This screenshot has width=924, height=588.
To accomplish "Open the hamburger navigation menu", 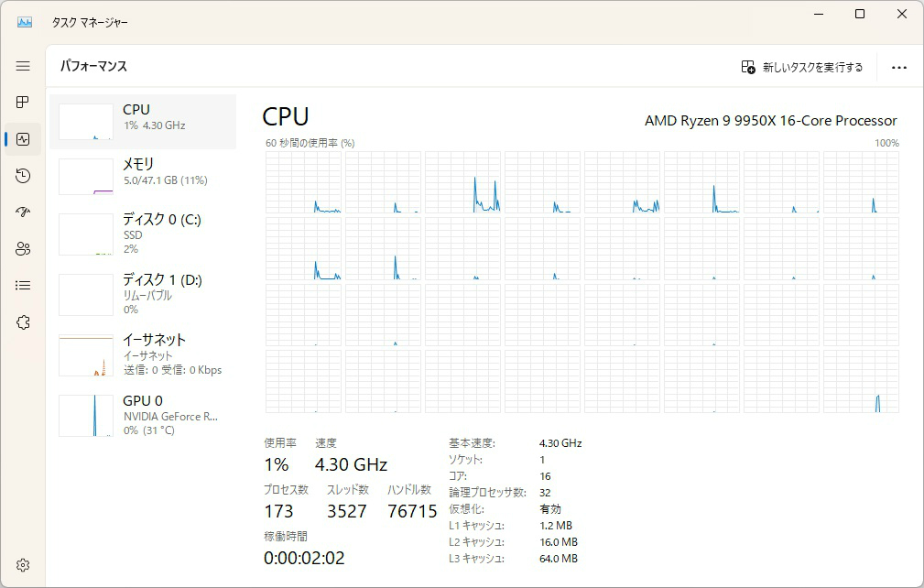I will point(23,66).
